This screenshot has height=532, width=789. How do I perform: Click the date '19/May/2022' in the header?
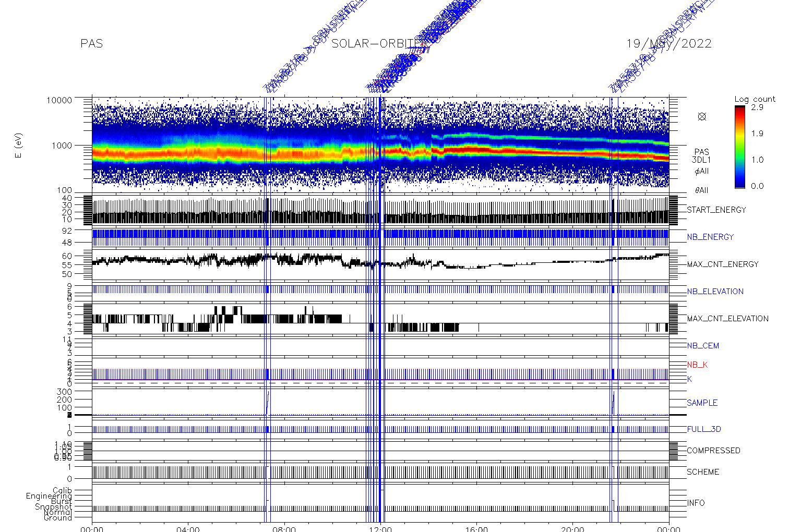(x=669, y=44)
